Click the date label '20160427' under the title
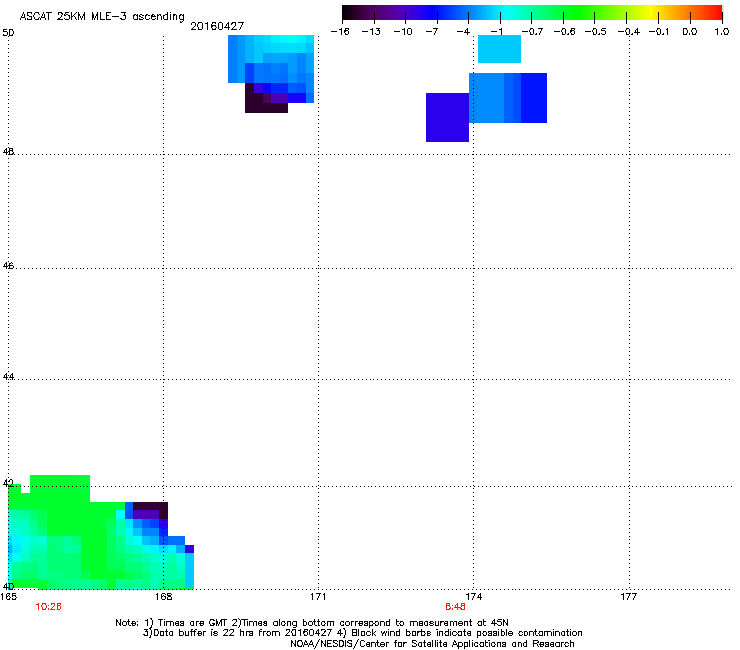Viewport: 740px width, 650px height. pos(217,26)
